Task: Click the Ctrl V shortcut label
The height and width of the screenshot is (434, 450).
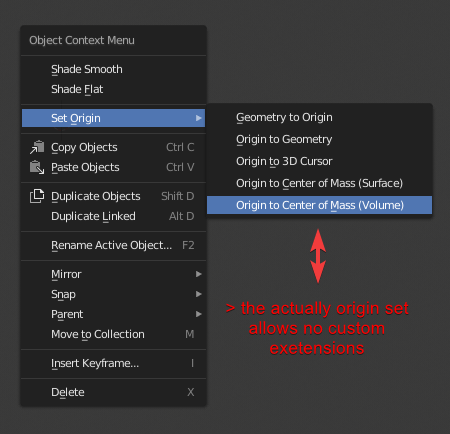Action: 180,167
